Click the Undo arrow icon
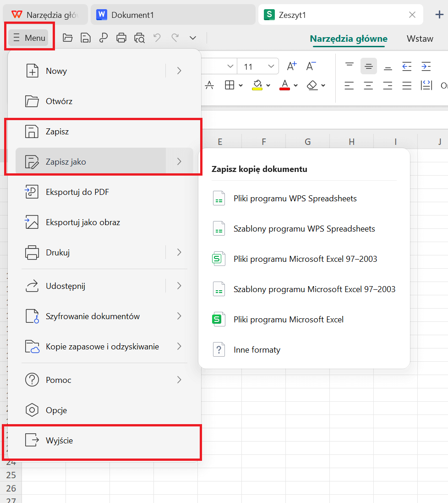This screenshot has width=448, height=503. (x=157, y=38)
